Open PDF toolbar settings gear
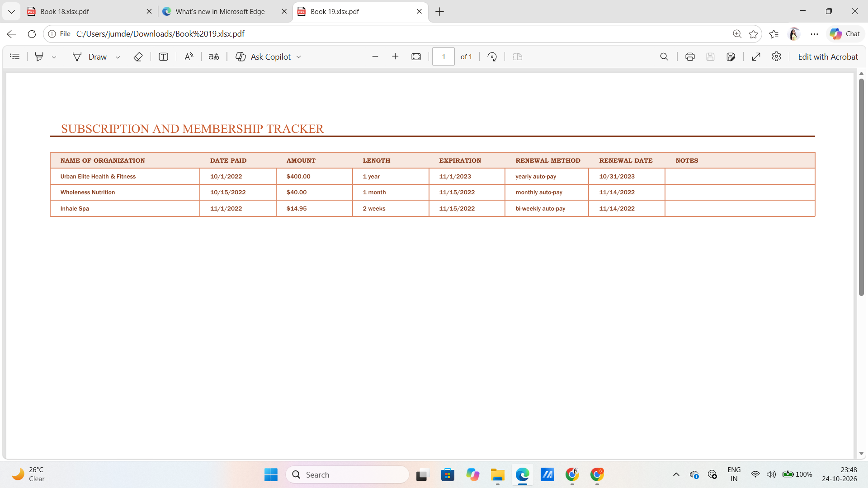868x488 pixels. (x=777, y=56)
